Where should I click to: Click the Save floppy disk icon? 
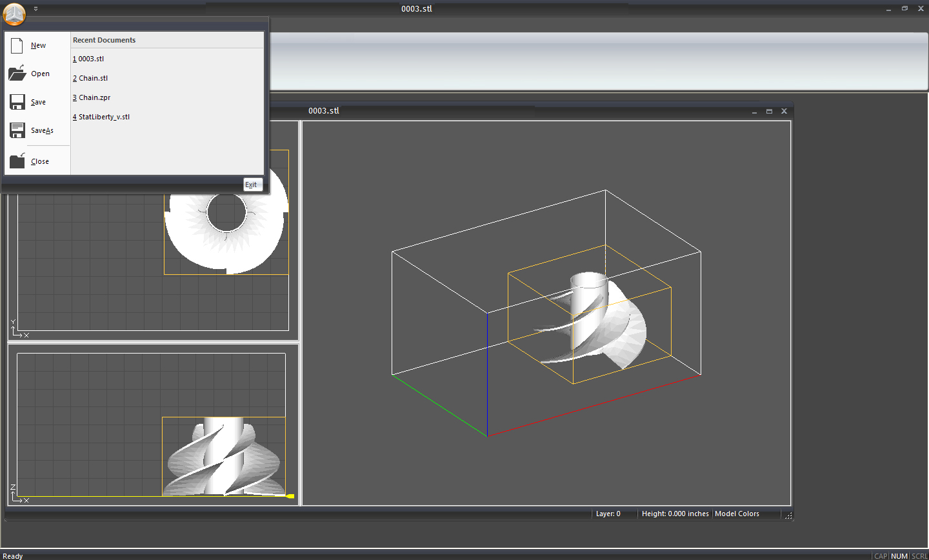pos(17,102)
